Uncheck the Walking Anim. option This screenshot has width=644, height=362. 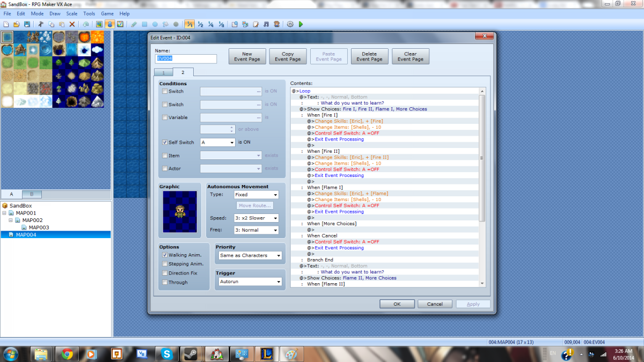click(x=165, y=255)
